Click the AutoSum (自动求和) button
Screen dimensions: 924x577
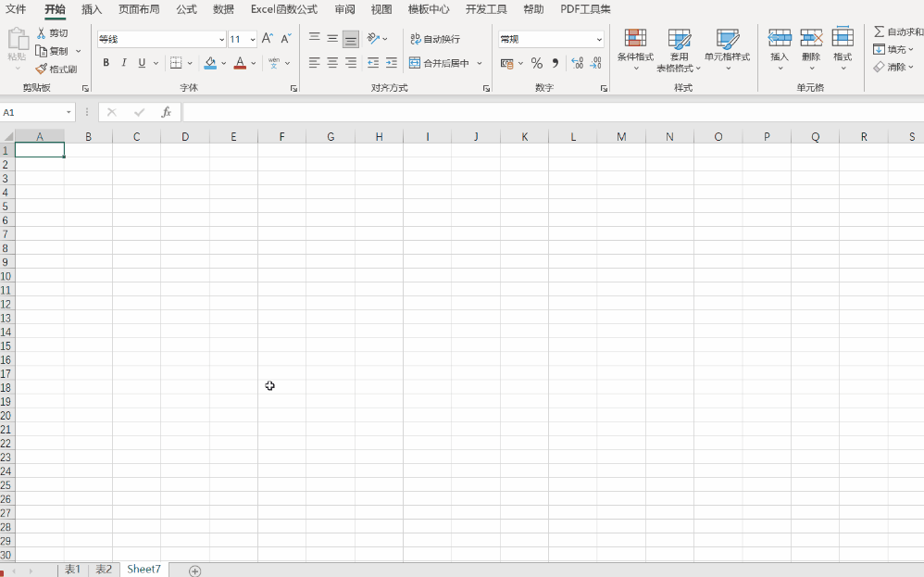tap(898, 31)
